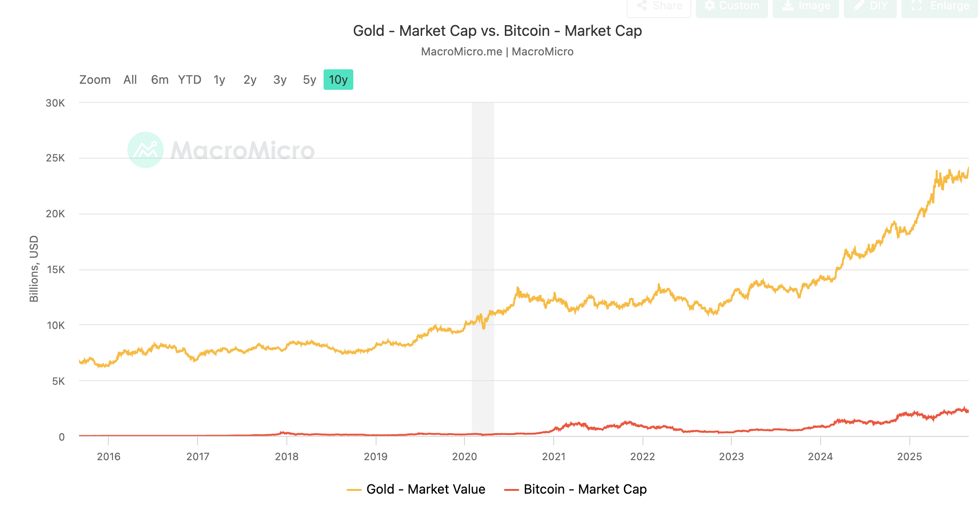Switch the zoom range to 5y
Screen dimensions: 980x509
coord(309,79)
